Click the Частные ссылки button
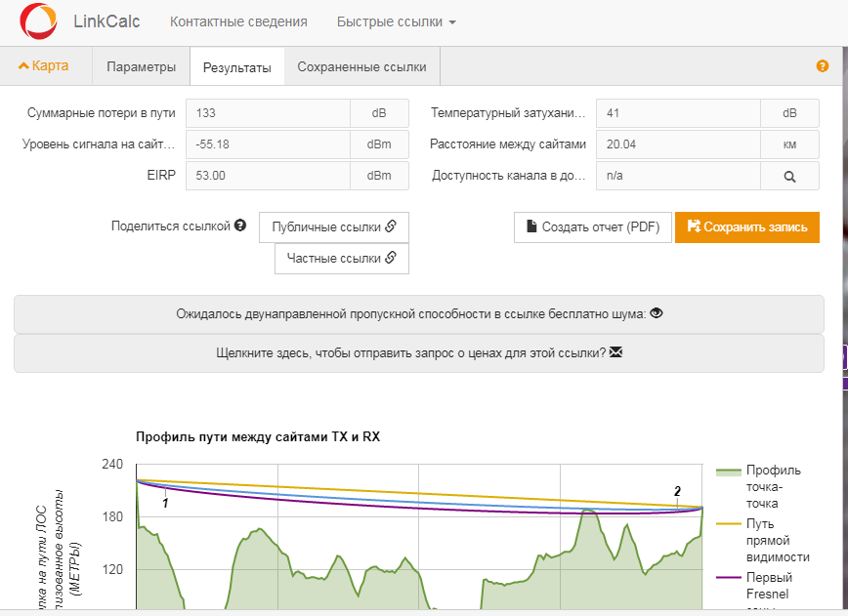 [341, 258]
